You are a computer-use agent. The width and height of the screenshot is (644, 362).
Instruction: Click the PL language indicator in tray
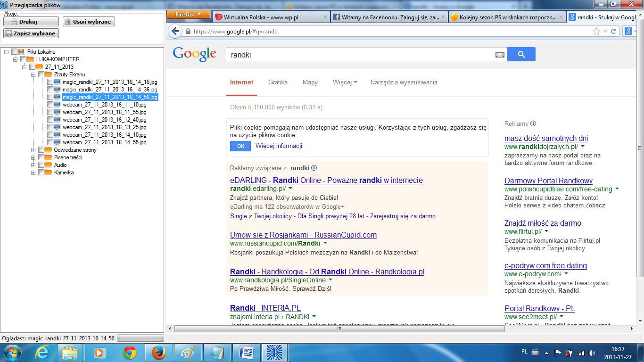[525, 352]
